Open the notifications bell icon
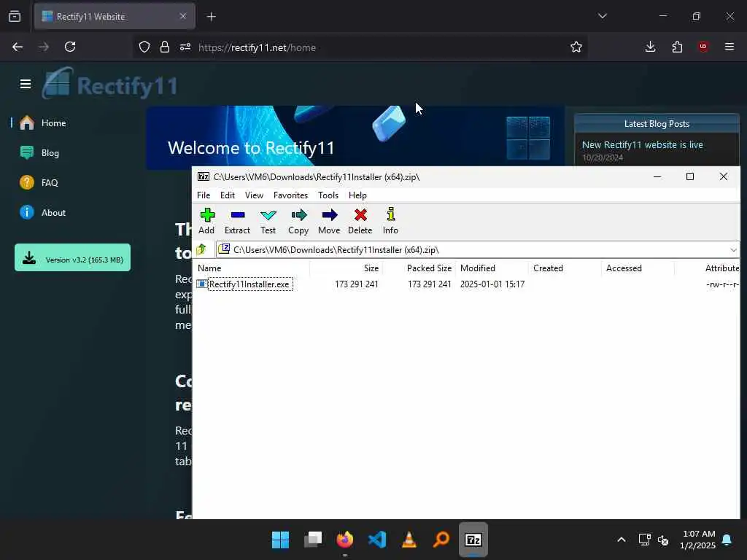This screenshot has width=747, height=560. pyautogui.click(x=727, y=540)
